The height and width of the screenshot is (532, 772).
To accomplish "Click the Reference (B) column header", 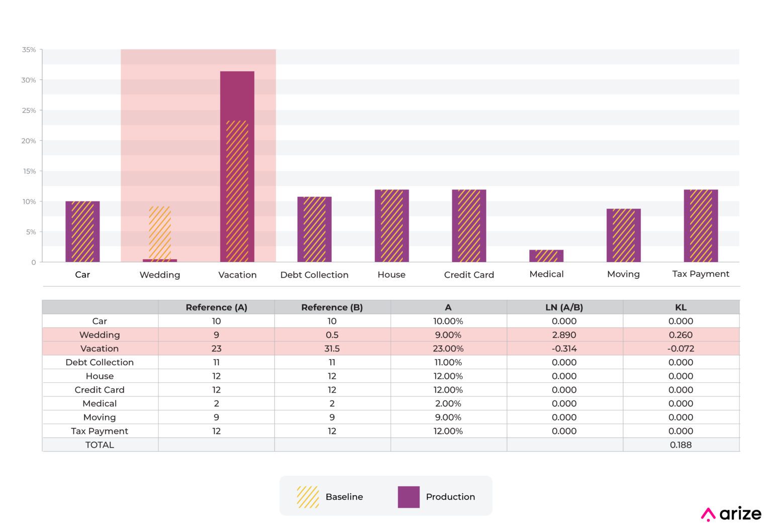I will (332, 307).
